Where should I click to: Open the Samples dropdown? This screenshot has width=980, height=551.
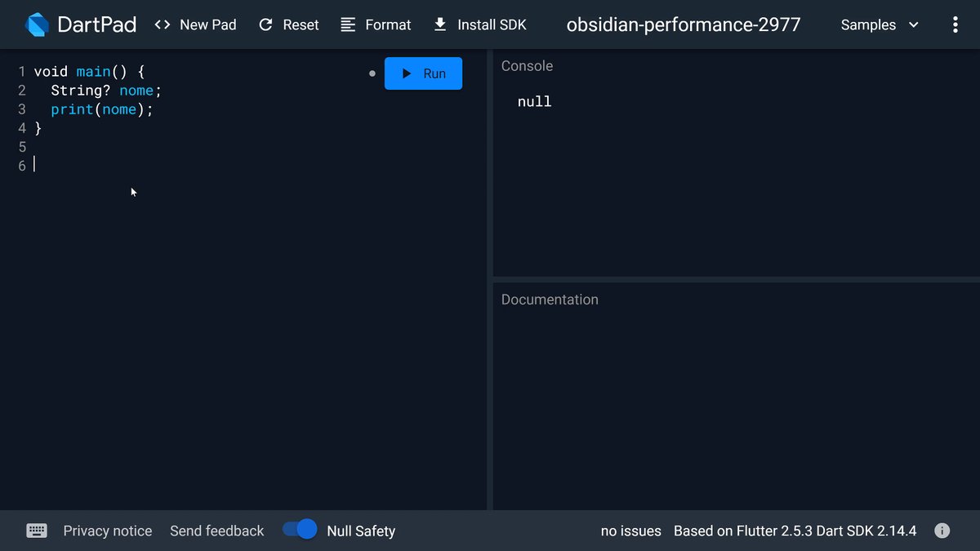click(x=880, y=24)
